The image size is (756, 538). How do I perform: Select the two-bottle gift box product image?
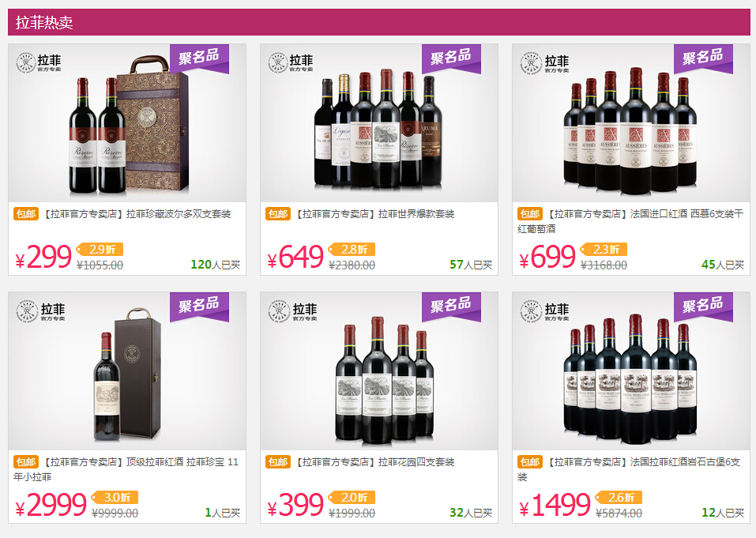click(x=127, y=123)
